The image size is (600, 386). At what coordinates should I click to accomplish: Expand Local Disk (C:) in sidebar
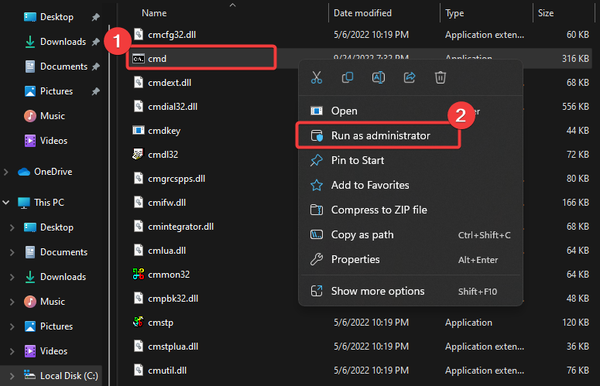[12, 376]
